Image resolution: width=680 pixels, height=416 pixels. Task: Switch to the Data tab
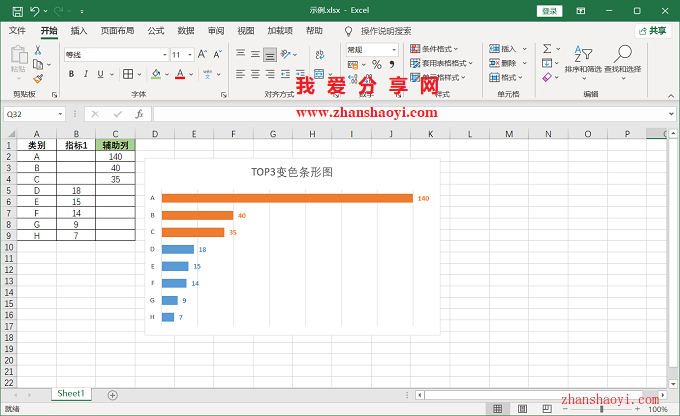click(x=186, y=31)
